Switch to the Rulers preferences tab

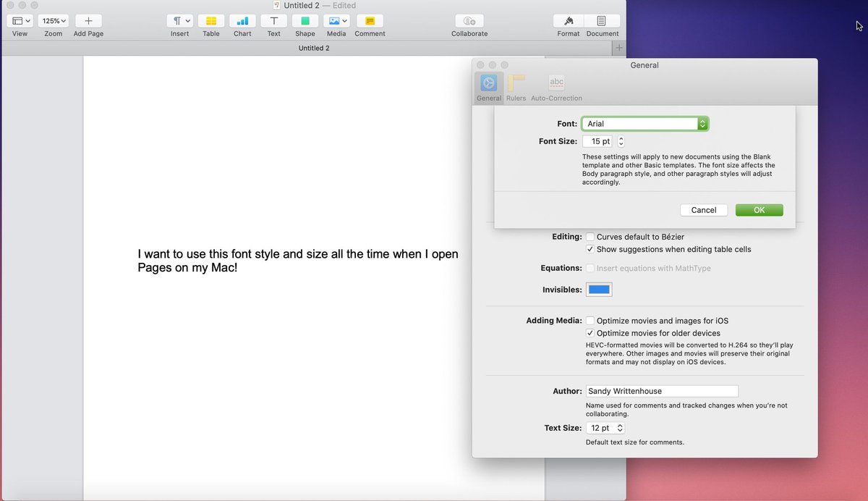(516, 85)
